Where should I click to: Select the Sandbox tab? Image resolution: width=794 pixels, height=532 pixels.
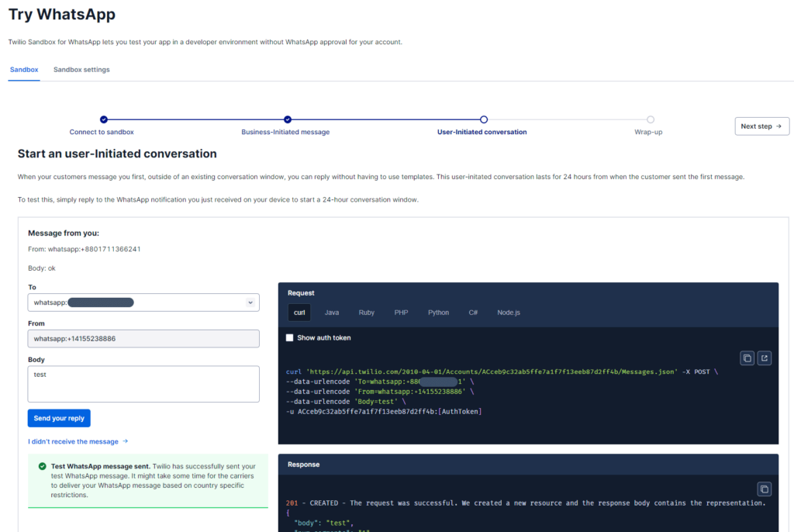click(x=24, y=70)
